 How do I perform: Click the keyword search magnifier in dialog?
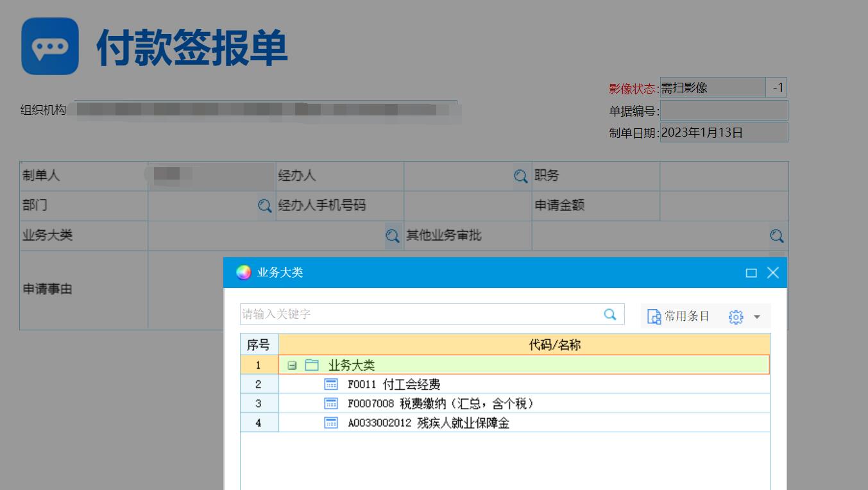[610, 314]
